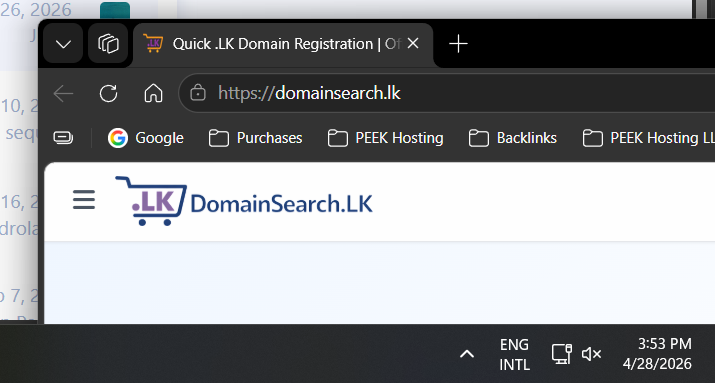Screen dimensions: 715x383
Task: Open the tab actions workspaces icon
Action: click(108, 44)
